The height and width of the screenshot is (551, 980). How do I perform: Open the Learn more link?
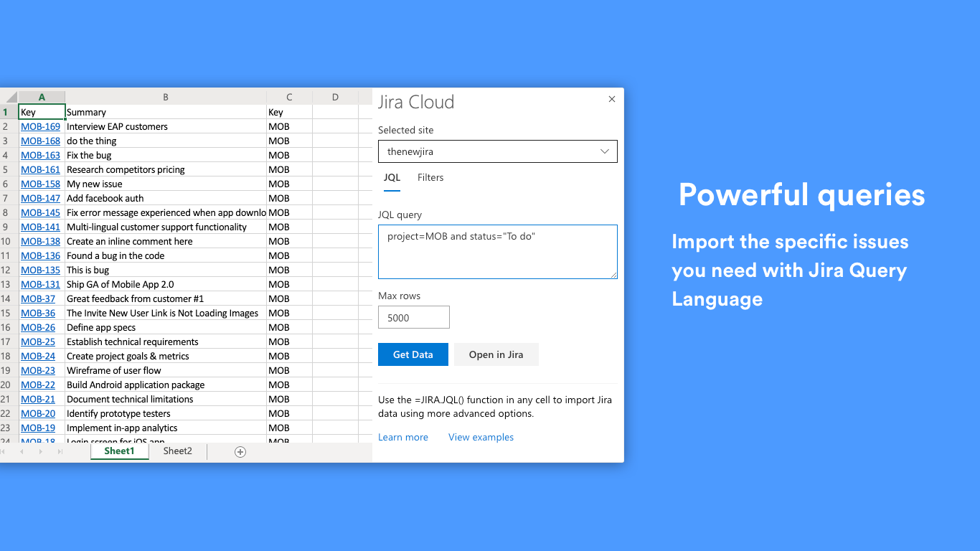(403, 437)
